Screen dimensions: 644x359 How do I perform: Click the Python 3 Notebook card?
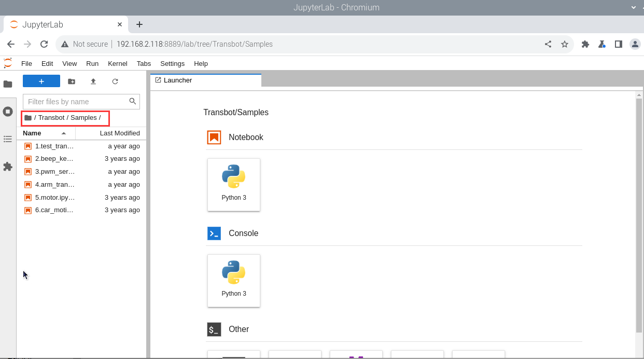234,185
